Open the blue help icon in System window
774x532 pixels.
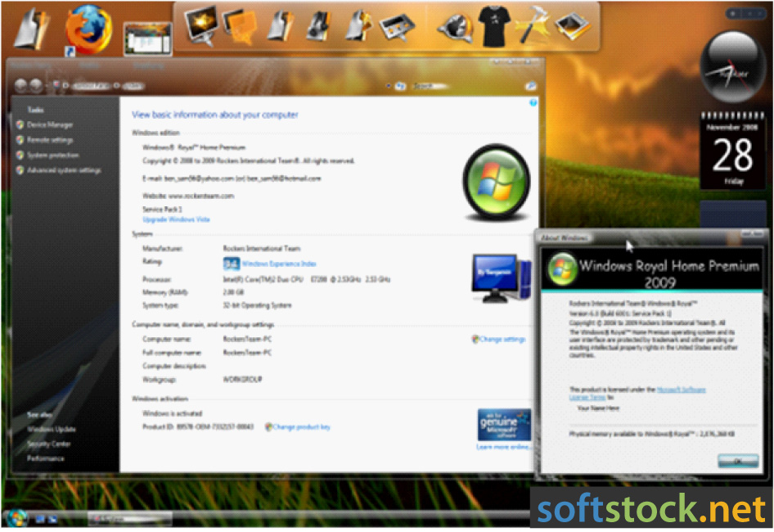click(533, 103)
